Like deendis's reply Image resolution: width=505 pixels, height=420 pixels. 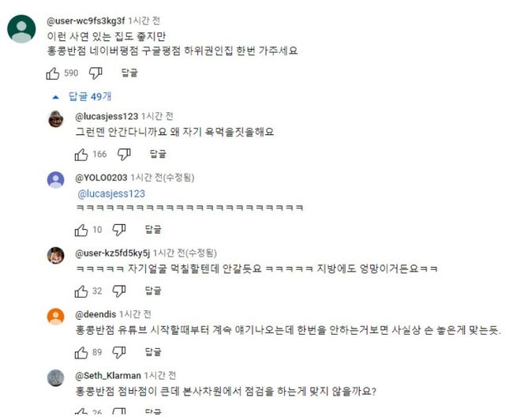point(82,352)
